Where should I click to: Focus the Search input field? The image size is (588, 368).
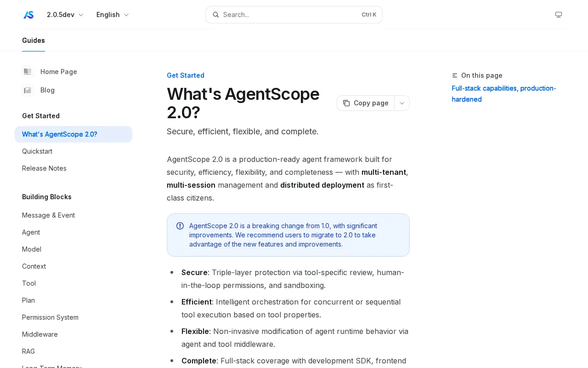[x=294, y=15]
